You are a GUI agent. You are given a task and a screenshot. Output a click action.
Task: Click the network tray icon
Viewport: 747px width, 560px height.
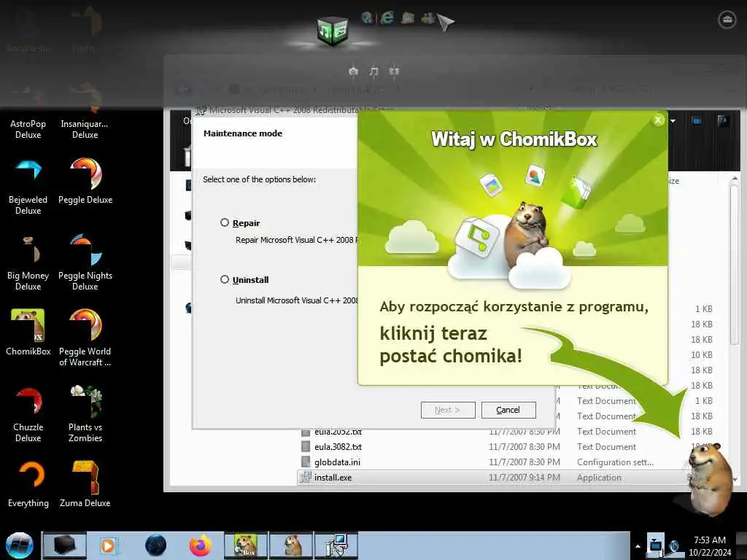(655, 545)
